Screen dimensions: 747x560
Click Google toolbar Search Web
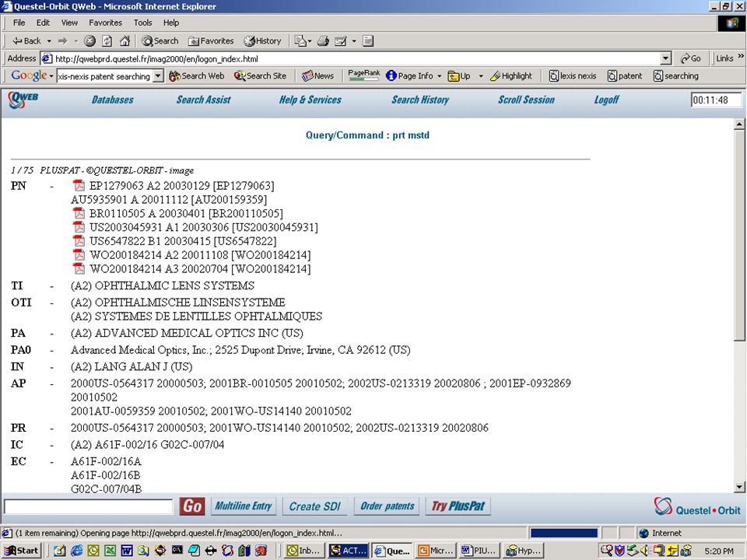pyautogui.click(x=197, y=75)
